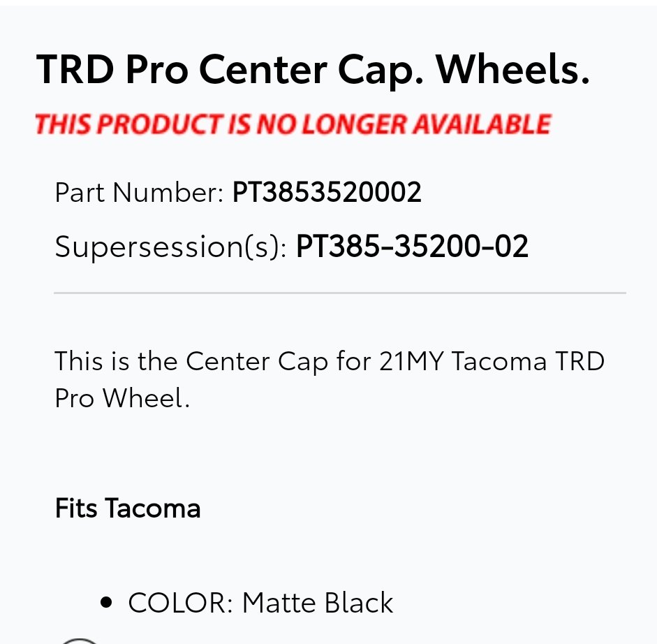Click 21MY Tacoma TRD text in description
This screenshot has height=644, width=657.
pyautogui.click(x=492, y=361)
